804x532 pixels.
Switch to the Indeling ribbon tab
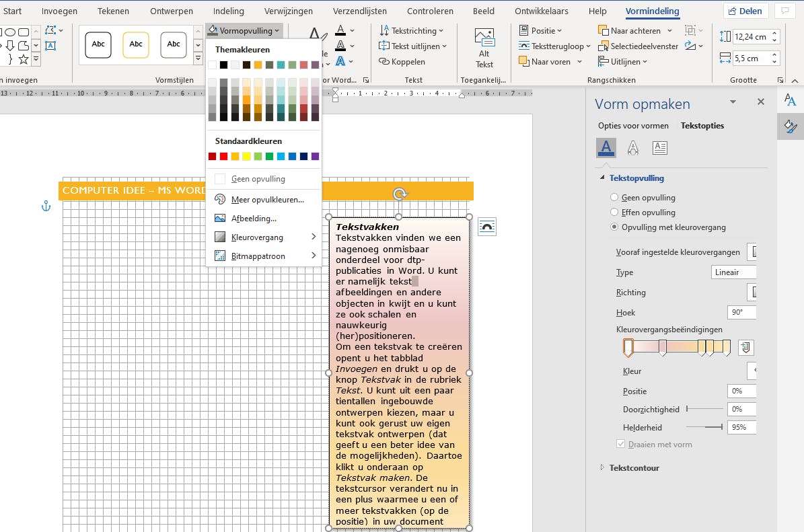click(229, 11)
